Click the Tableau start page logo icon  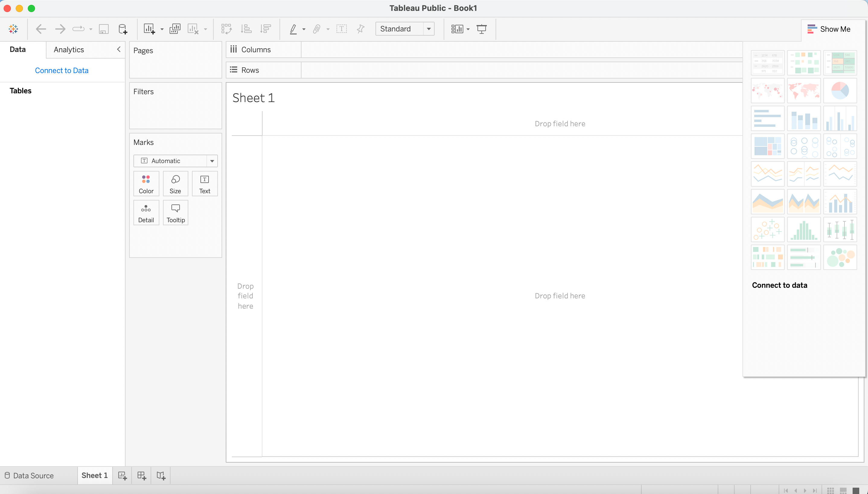pos(13,29)
